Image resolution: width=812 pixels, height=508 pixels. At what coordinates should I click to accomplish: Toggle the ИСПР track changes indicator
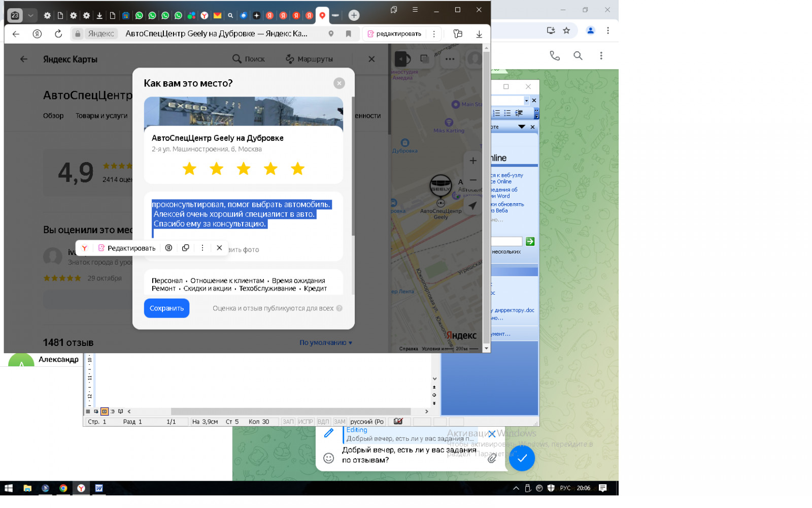306,422
